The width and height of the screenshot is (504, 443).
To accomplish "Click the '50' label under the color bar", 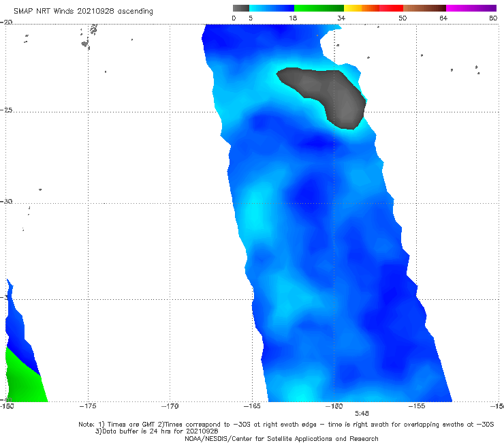I will click(x=403, y=18).
